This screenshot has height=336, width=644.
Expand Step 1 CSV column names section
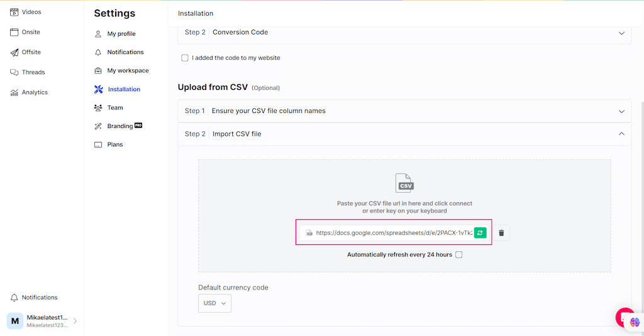point(621,111)
